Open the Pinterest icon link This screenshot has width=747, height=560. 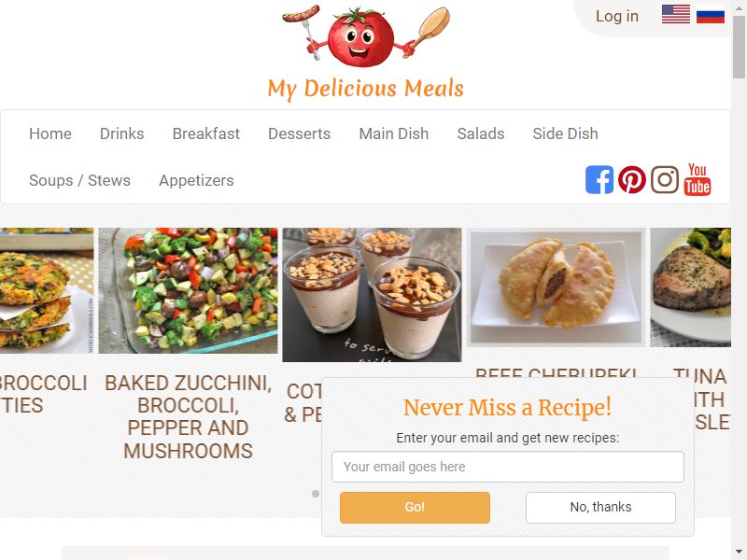coord(632,180)
